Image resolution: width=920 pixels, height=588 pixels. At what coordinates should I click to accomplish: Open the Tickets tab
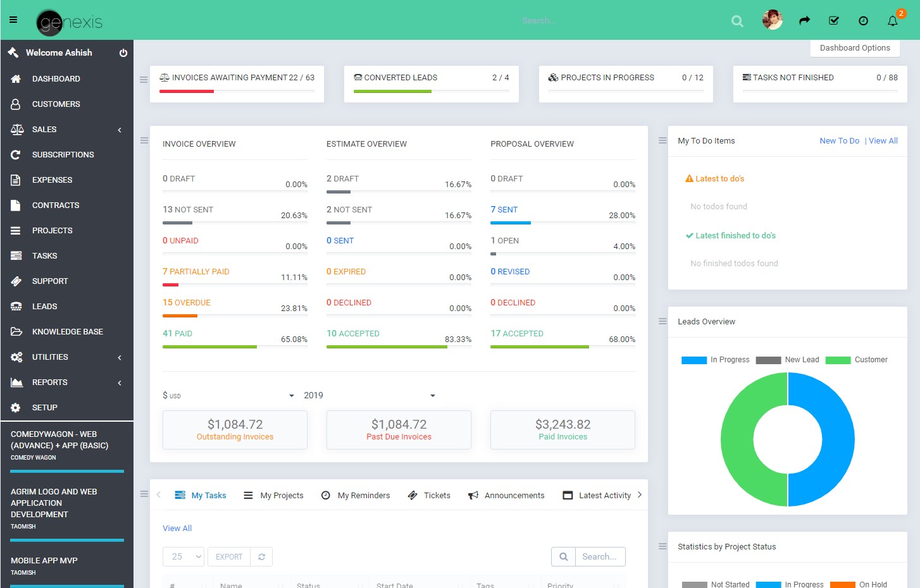pyautogui.click(x=430, y=496)
